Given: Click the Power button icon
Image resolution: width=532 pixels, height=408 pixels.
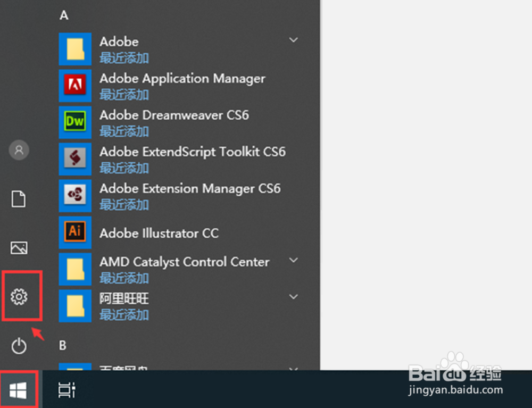Looking at the screenshot, I should click(x=19, y=346).
